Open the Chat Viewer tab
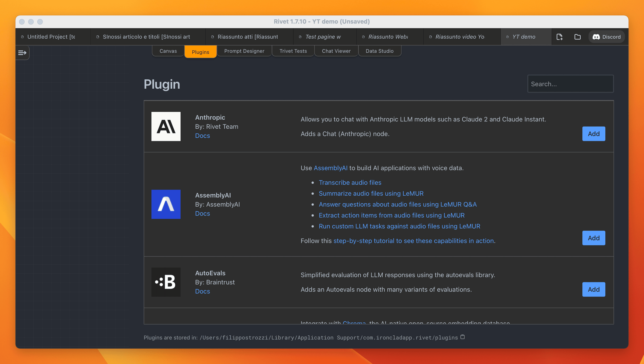The image size is (644, 364). click(x=336, y=51)
